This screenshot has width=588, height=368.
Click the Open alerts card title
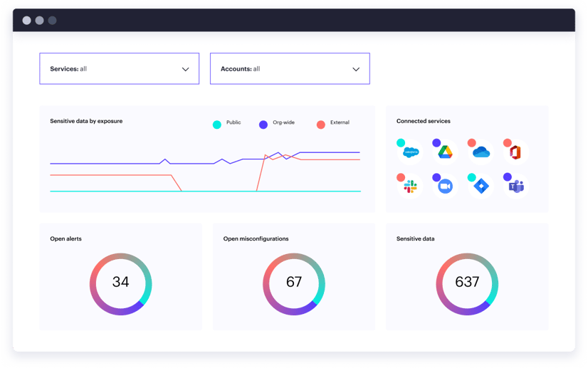click(65, 238)
